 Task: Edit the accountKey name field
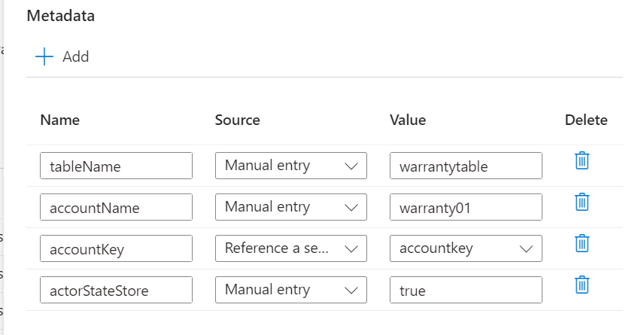116,248
